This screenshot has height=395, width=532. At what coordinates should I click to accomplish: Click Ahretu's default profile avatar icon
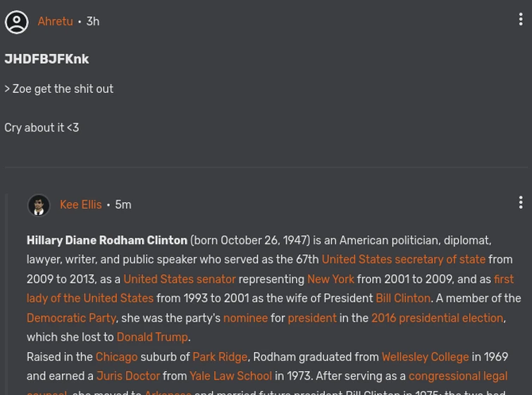coord(17,22)
